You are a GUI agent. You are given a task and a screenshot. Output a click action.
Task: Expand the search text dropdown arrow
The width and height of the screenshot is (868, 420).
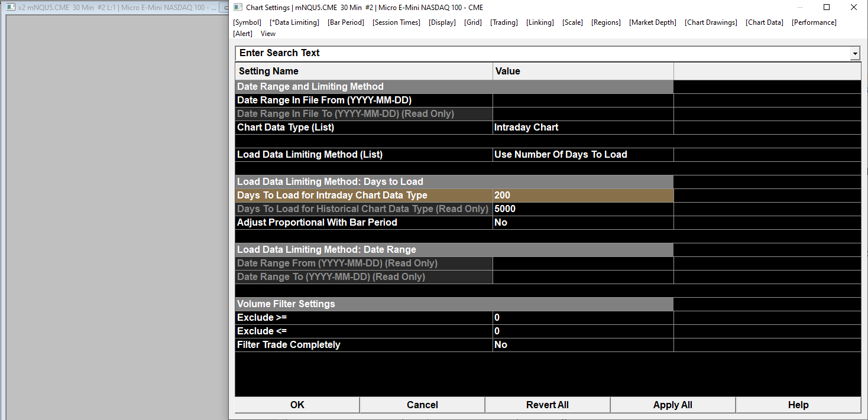click(x=855, y=54)
